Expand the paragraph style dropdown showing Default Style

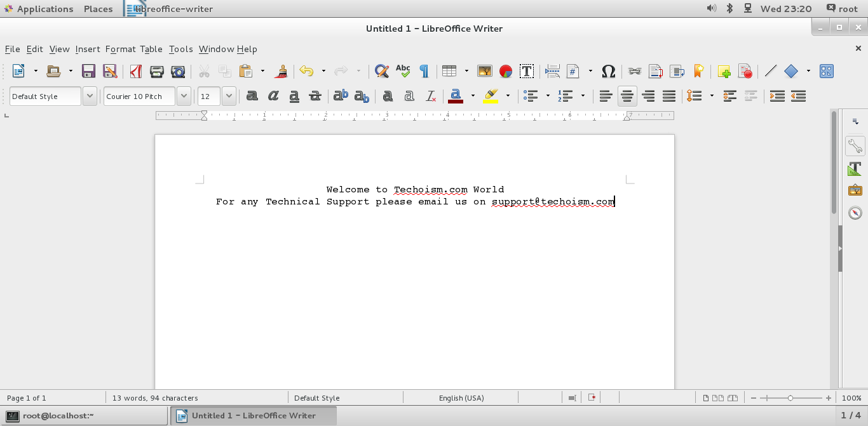(x=90, y=97)
